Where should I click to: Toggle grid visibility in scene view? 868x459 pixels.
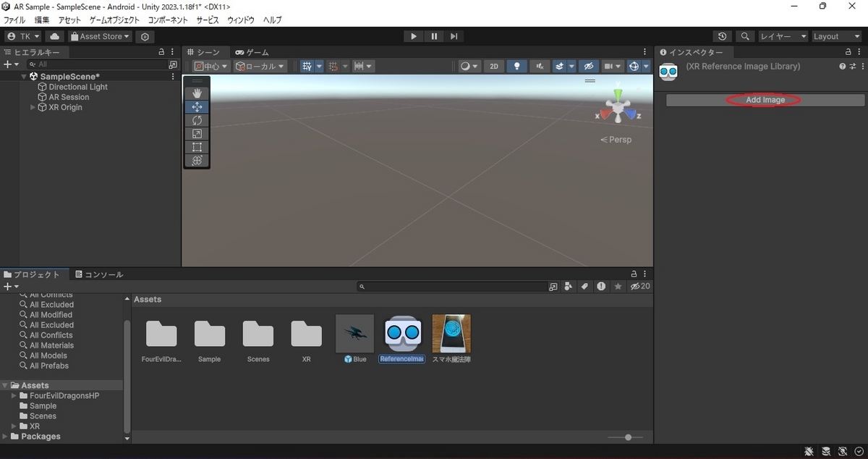(307, 66)
